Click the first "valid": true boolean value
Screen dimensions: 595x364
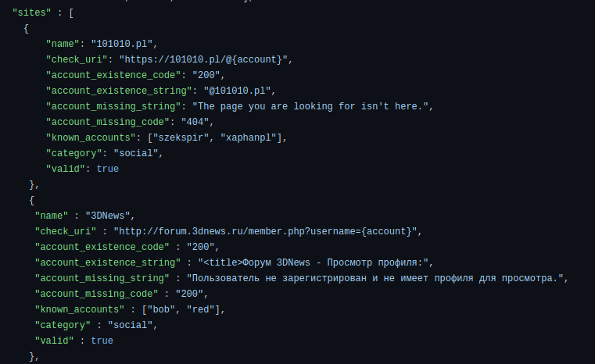coord(107,169)
